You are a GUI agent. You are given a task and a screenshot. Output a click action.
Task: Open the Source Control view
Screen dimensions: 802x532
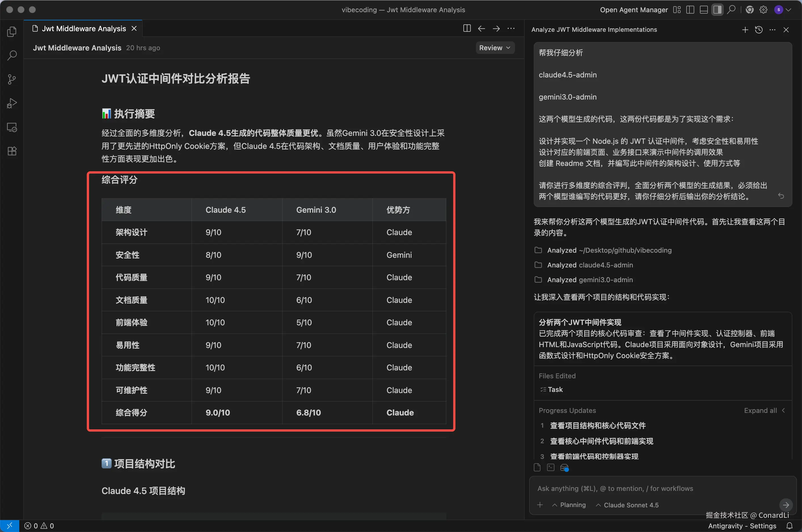(x=12, y=79)
